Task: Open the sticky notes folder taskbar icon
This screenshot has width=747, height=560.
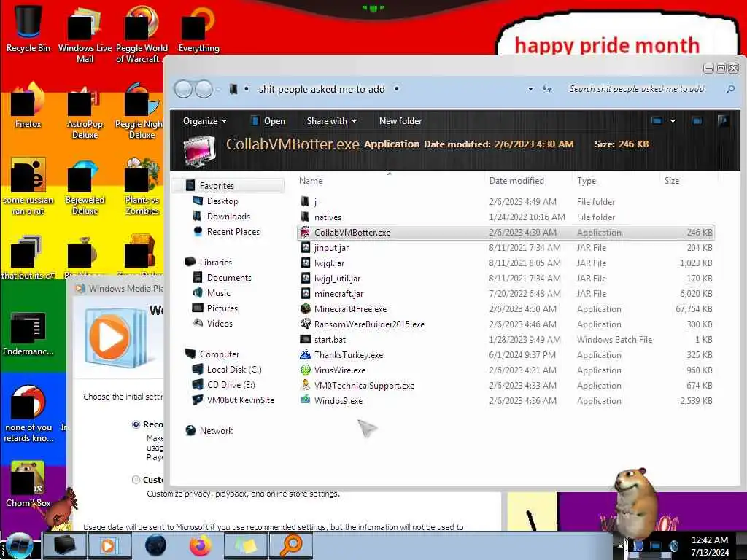Action: (x=245, y=545)
